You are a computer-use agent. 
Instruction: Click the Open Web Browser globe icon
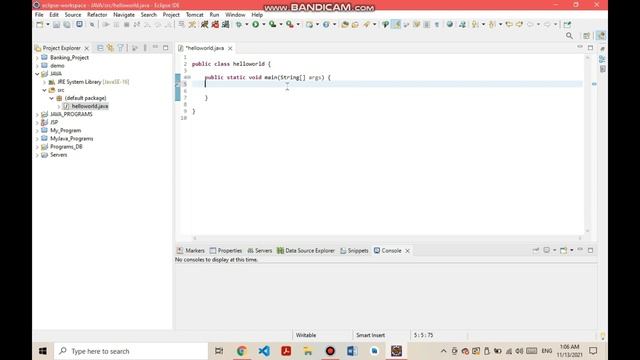[449, 24]
